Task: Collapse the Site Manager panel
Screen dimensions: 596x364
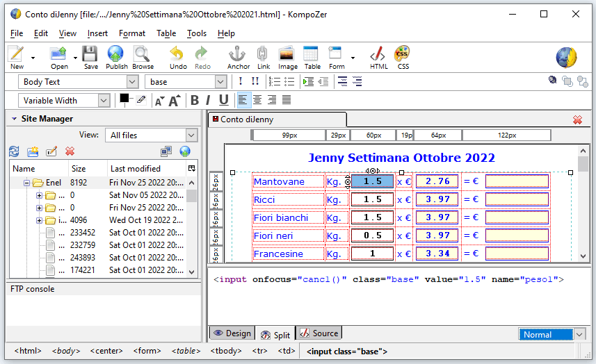Action: pyautogui.click(x=15, y=119)
